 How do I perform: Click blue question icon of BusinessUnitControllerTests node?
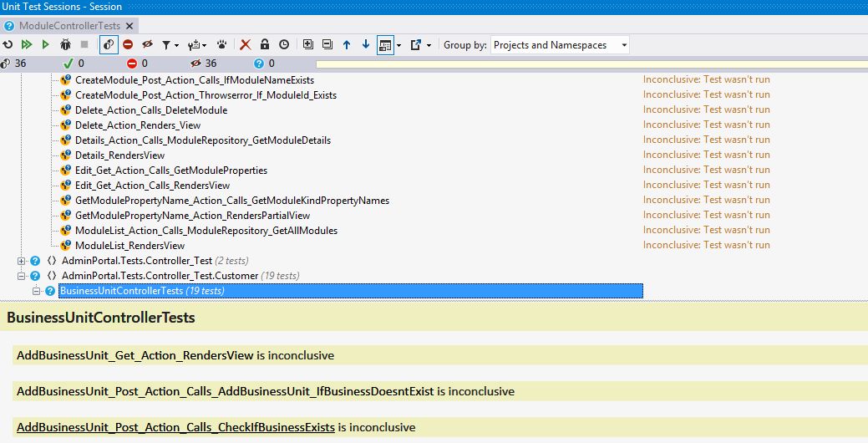50,291
